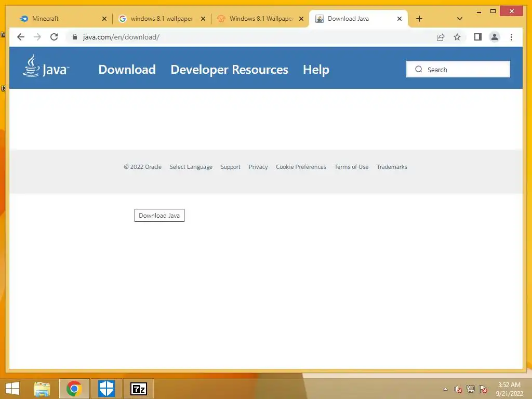Open the Privacy footer link

click(258, 167)
